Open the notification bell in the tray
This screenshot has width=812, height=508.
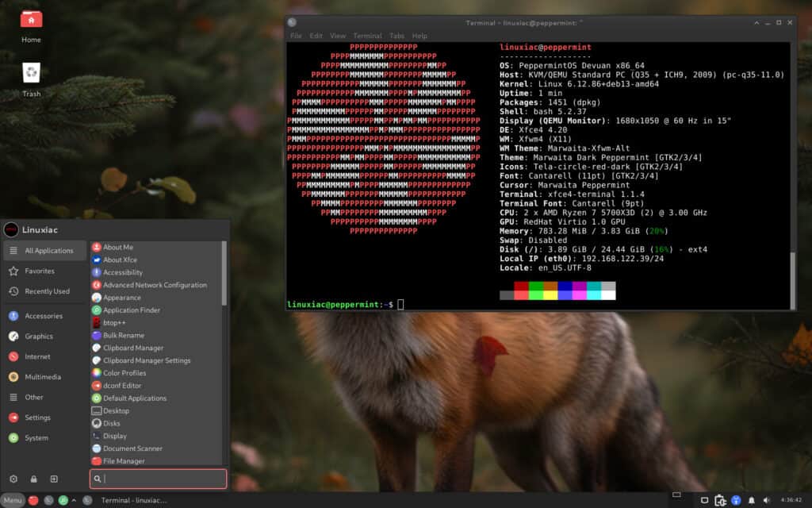(x=752, y=500)
